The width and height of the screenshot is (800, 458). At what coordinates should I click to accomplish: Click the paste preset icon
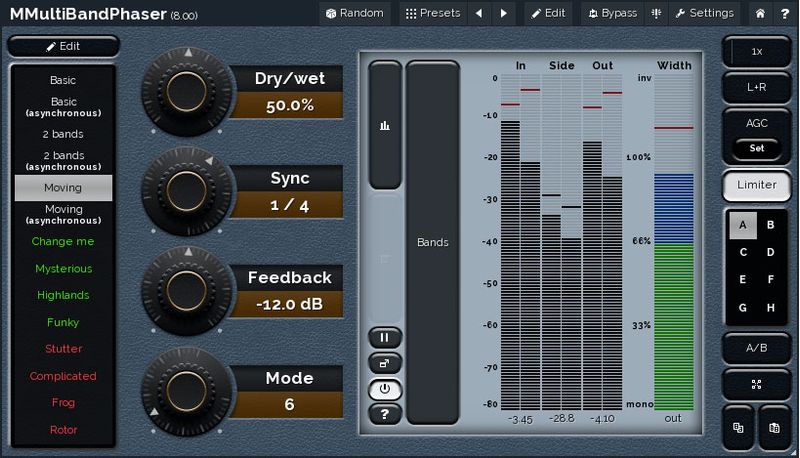[774, 428]
